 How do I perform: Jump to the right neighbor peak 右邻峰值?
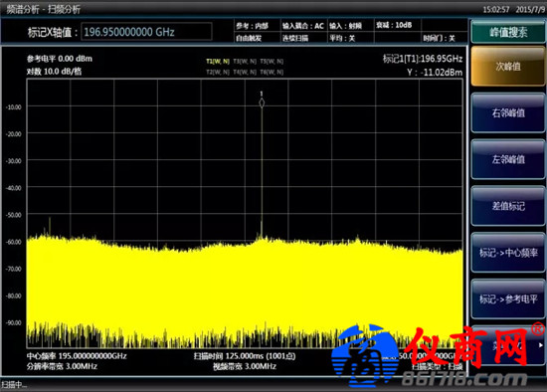508,112
